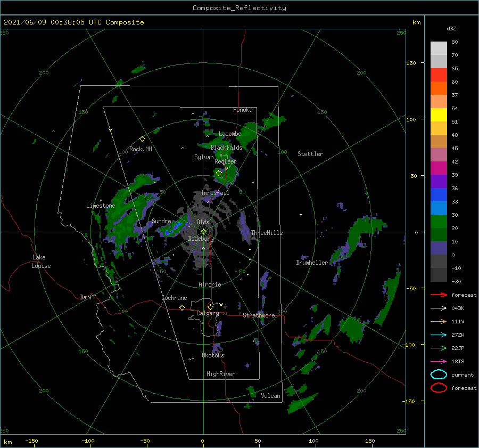479x448 pixels.
Task: Click the Limestone label
Action: [101, 206]
